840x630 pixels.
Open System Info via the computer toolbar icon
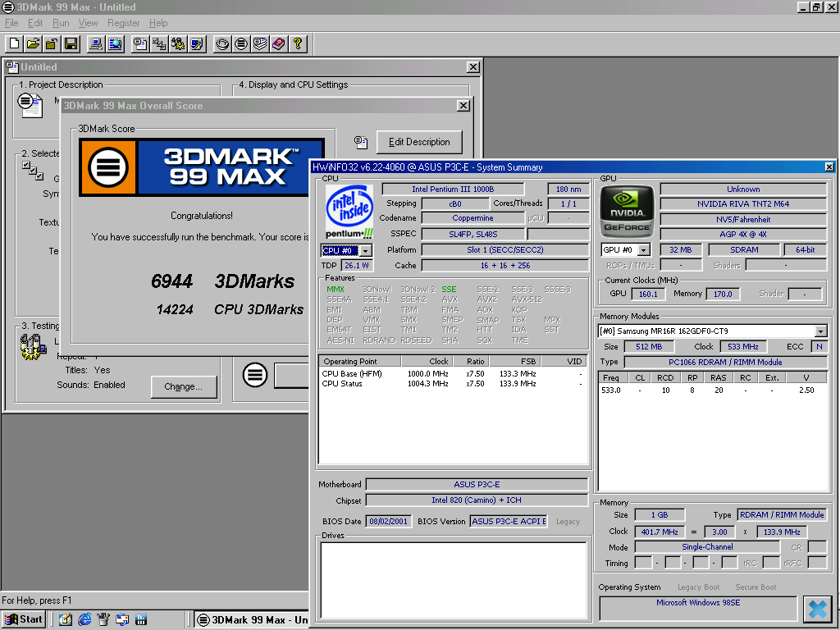click(x=96, y=43)
